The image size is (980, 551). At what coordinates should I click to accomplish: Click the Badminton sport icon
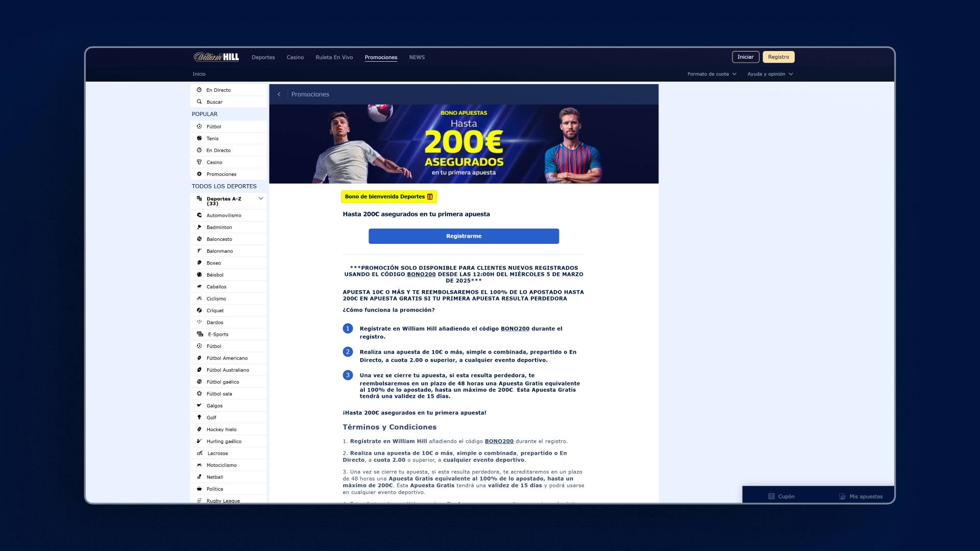click(x=199, y=227)
